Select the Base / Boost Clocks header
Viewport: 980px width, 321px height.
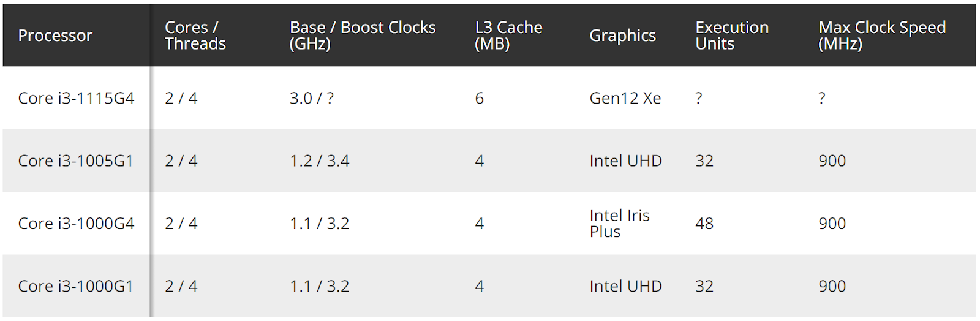[x=362, y=36]
